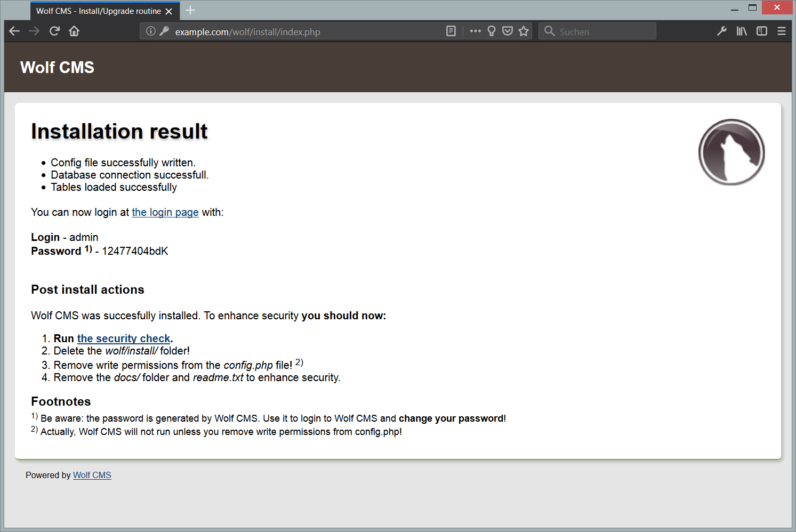This screenshot has width=796, height=532.
Task: Click the Post install actions heading
Action: point(87,289)
